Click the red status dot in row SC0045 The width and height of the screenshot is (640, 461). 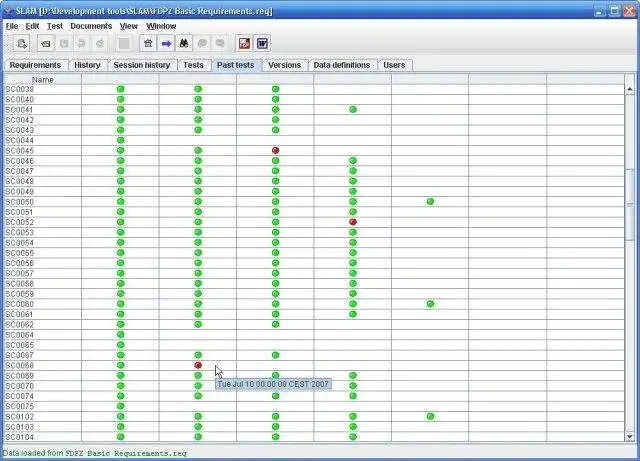coord(276,150)
